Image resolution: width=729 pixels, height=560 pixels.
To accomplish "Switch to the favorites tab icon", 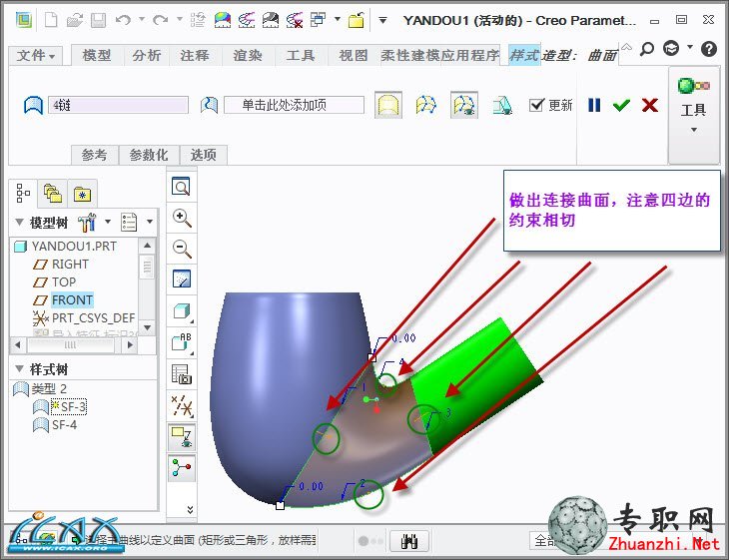I will (x=82, y=195).
